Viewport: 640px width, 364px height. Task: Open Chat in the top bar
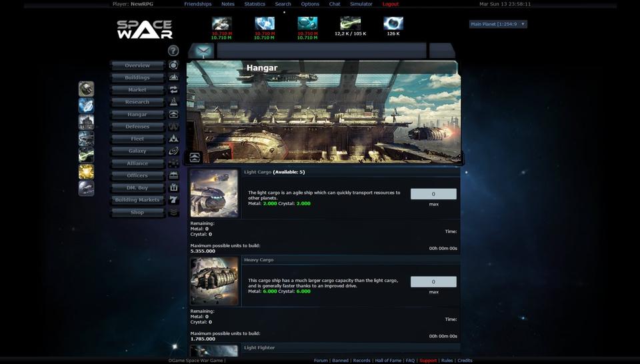[335, 4]
